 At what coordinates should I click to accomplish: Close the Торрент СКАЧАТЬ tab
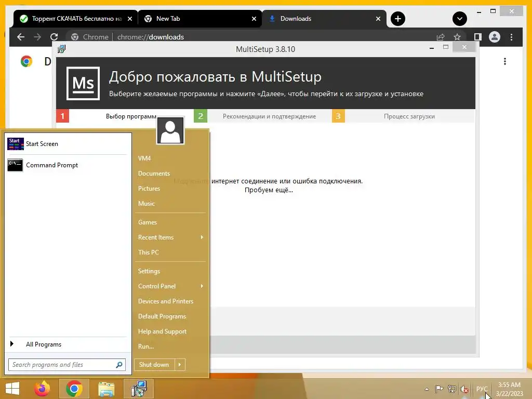(130, 19)
